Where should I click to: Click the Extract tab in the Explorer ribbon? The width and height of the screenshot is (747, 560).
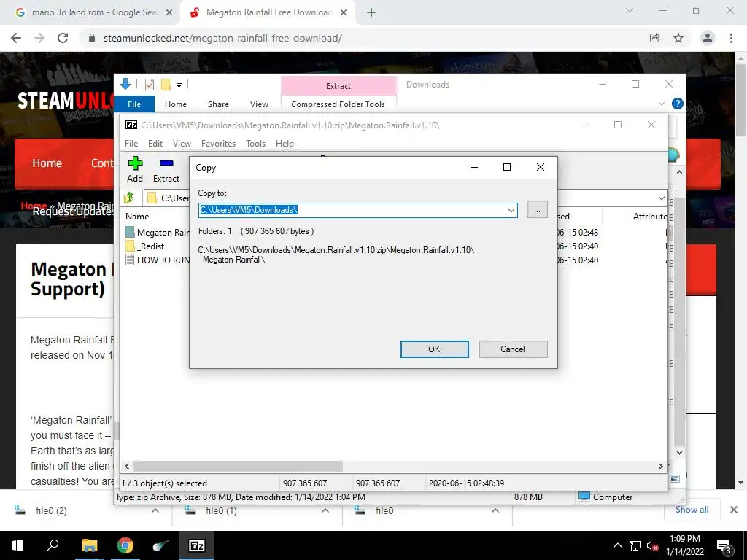(x=338, y=86)
